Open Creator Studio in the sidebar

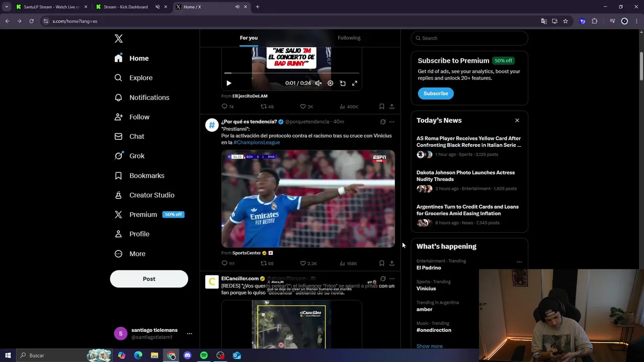click(145, 195)
